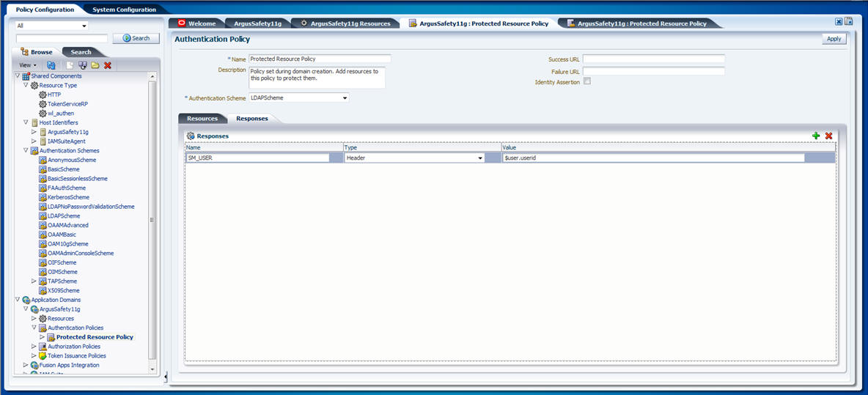The width and height of the screenshot is (868, 395).
Task: Expand the TAPScheme node
Action: coord(34,281)
